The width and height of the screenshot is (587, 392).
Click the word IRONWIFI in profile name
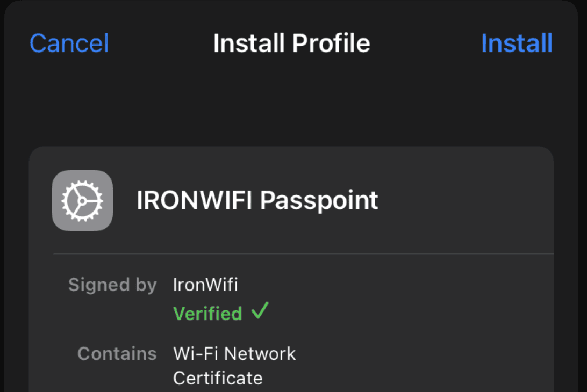click(x=194, y=200)
